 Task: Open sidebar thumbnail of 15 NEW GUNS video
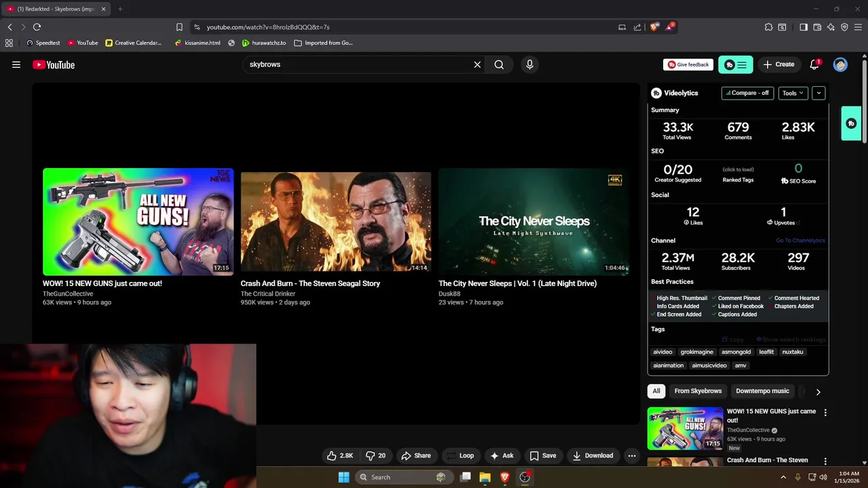tap(686, 428)
